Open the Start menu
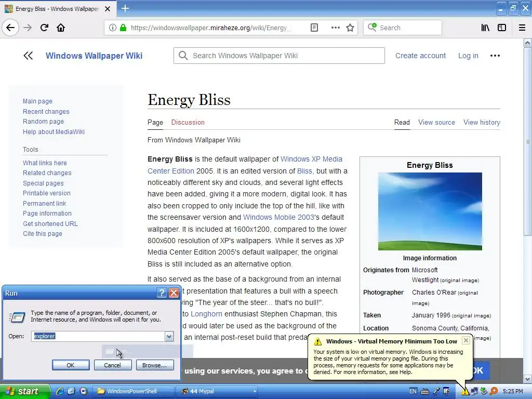This screenshot has height=399, width=532. [x=24, y=392]
